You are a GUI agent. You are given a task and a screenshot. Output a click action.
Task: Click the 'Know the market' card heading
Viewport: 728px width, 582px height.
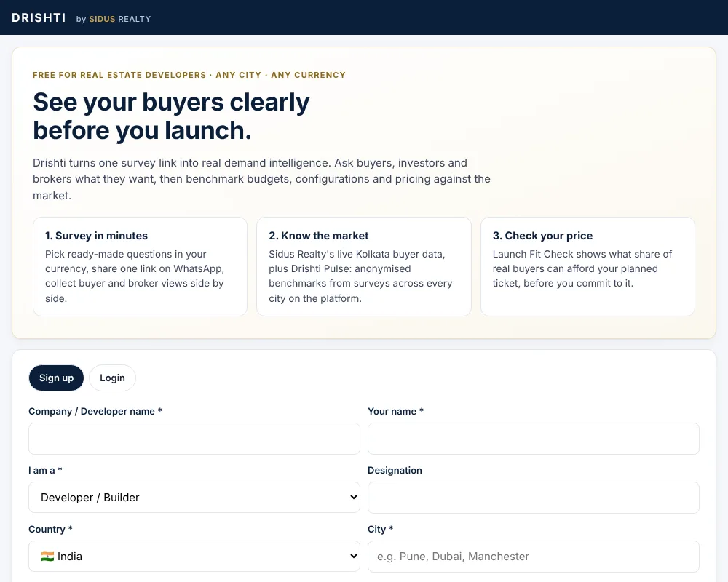(319, 236)
